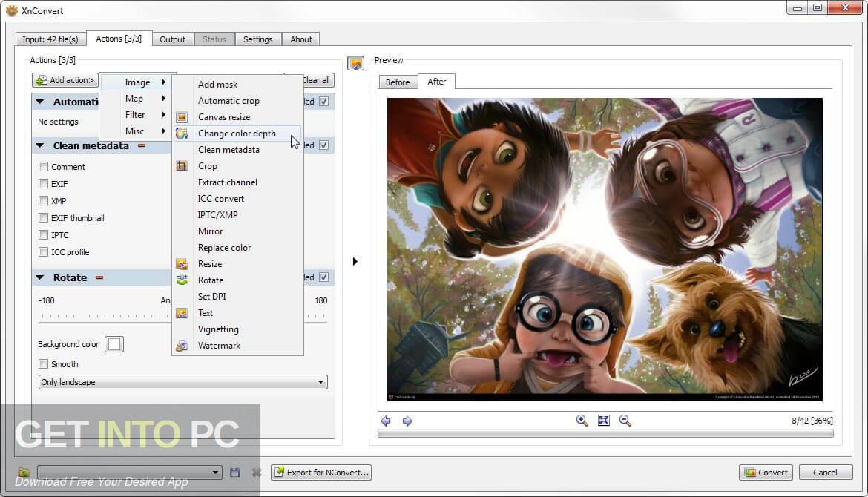Screen dimensions: 868x497
Task: Expand the Image submenu
Action: pyautogui.click(x=136, y=82)
